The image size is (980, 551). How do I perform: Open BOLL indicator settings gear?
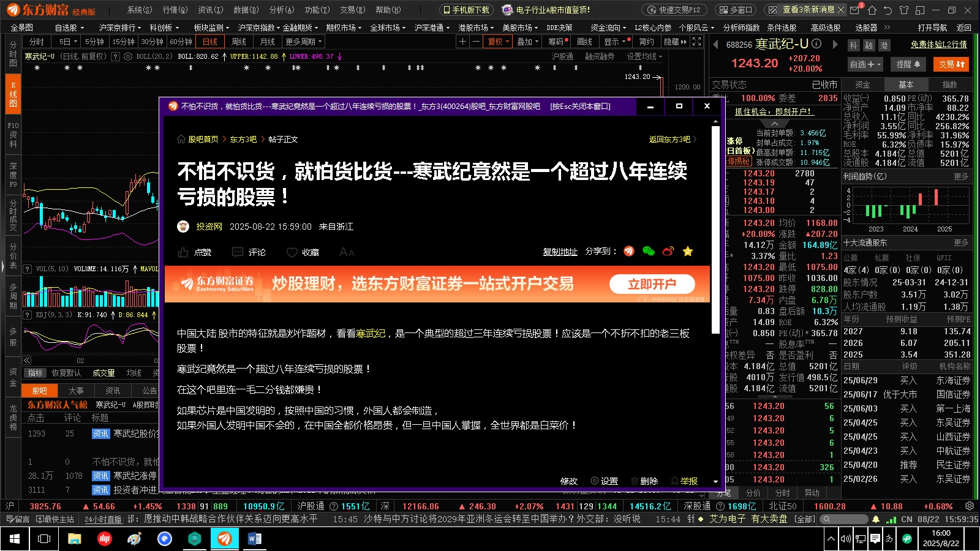click(128, 56)
